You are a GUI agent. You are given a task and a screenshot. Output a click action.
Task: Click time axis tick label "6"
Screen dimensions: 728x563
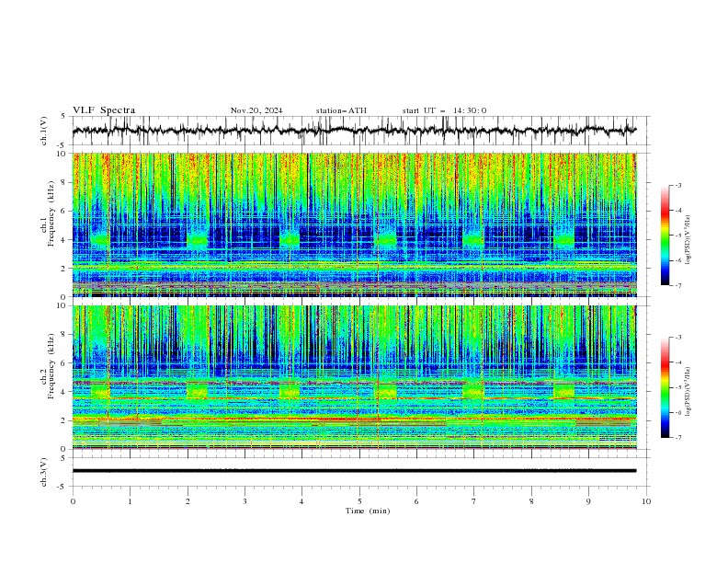coord(416,501)
